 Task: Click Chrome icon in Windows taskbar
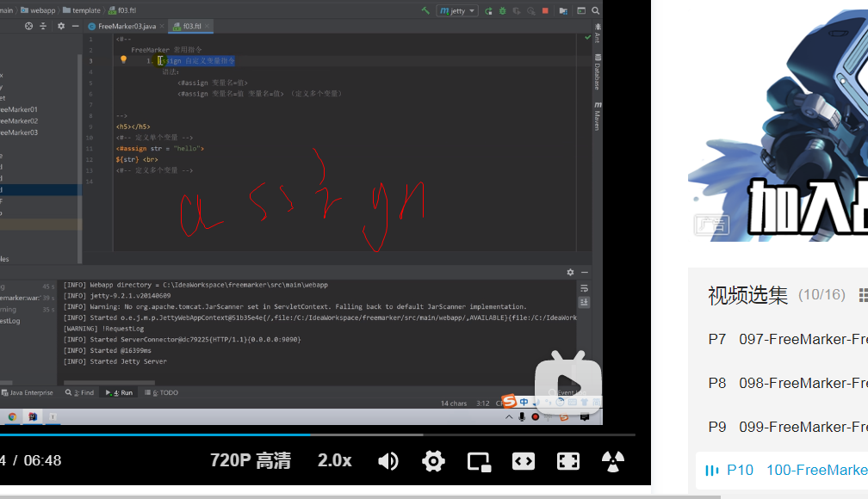click(x=12, y=416)
